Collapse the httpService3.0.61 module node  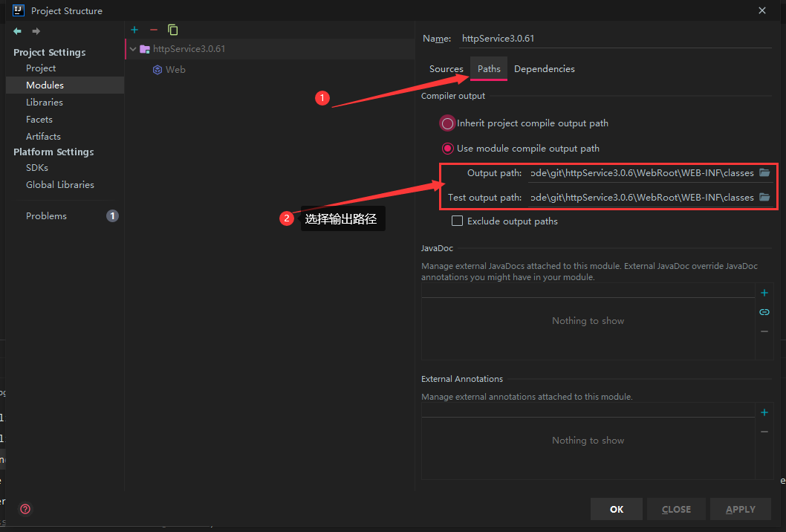[x=132, y=48]
